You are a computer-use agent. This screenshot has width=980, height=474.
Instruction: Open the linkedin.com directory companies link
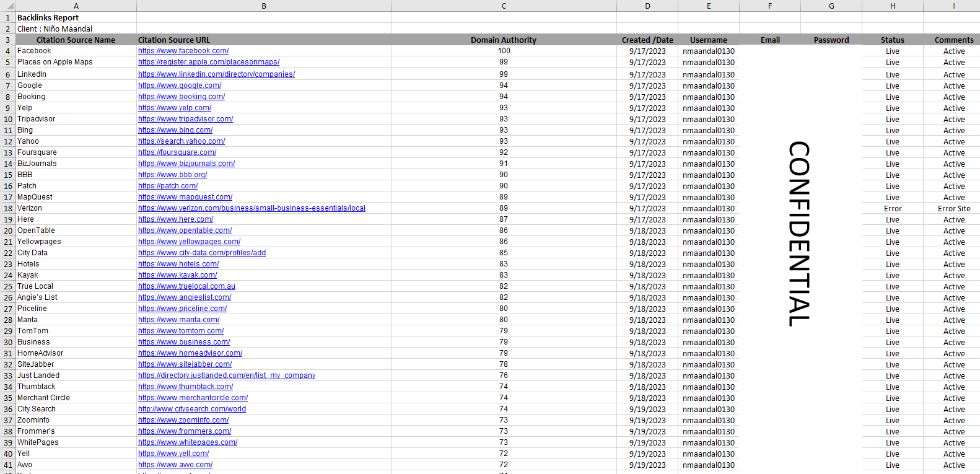[x=216, y=74]
